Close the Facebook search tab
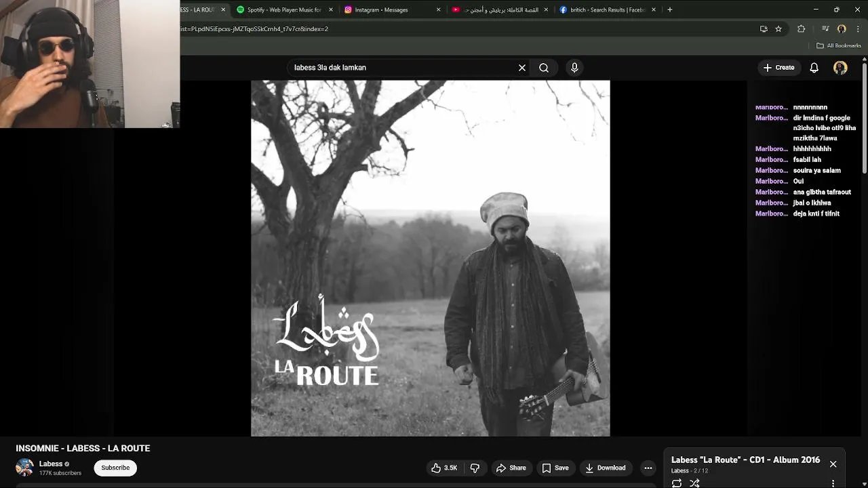The image size is (868, 488). 654,9
